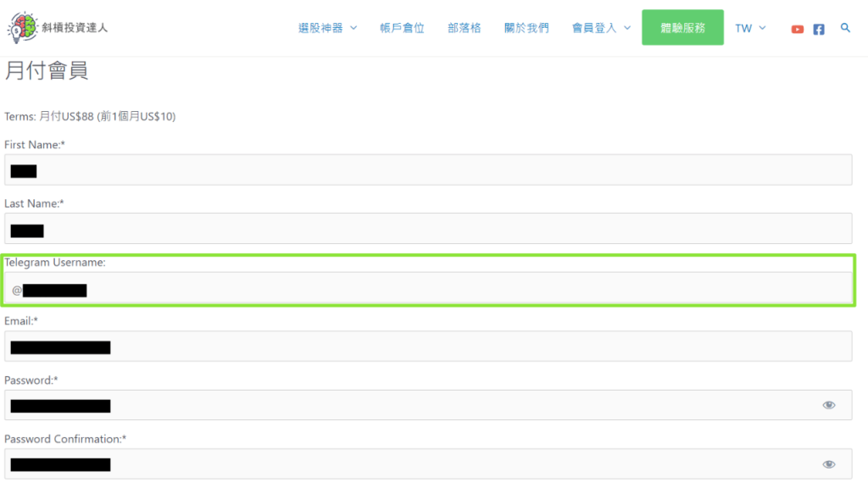Open the Facebook page icon

tap(819, 30)
